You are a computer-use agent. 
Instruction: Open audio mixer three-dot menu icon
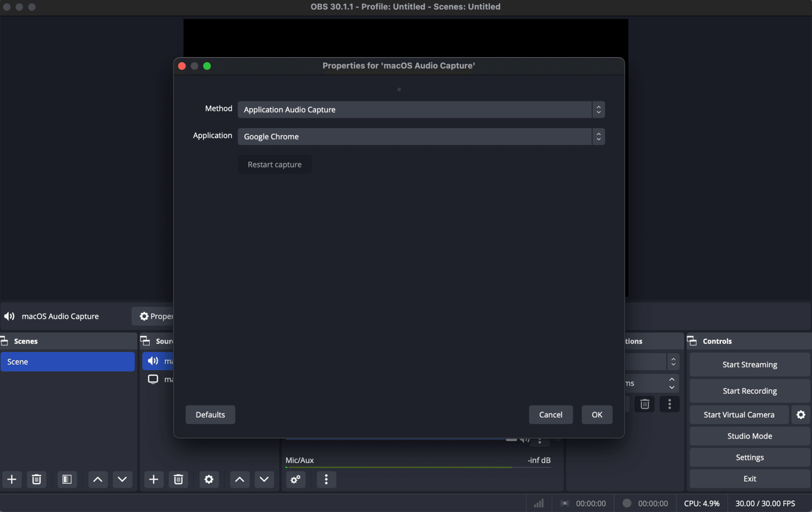(x=326, y=479)
